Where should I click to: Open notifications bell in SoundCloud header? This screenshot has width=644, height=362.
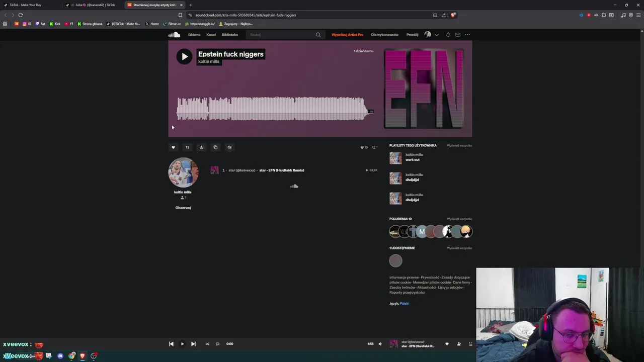click(448, 35)
